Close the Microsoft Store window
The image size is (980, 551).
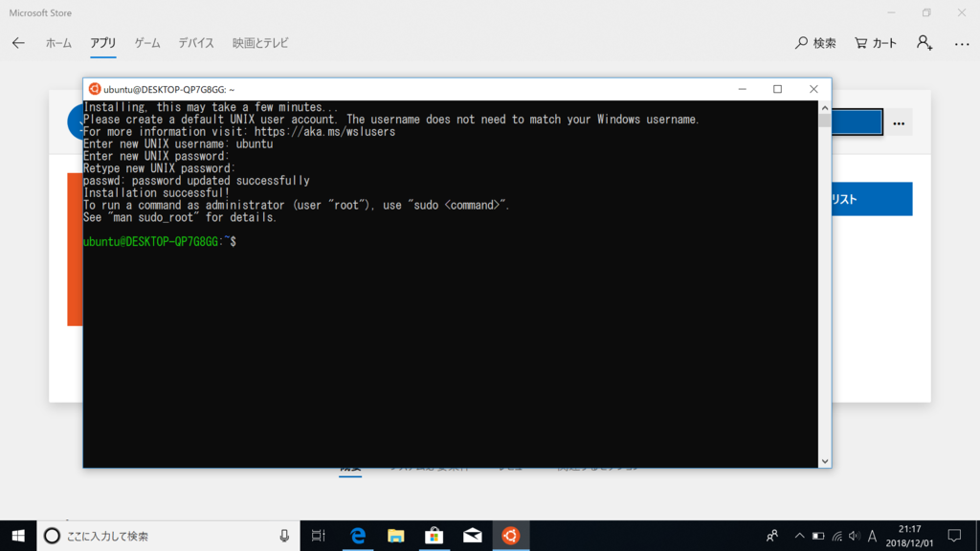(x=962, y=12)
